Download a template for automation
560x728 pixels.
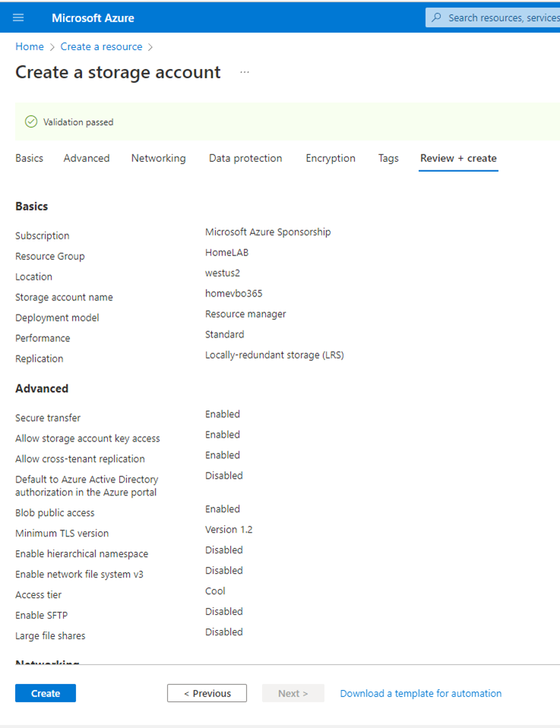tap(420, 693)
